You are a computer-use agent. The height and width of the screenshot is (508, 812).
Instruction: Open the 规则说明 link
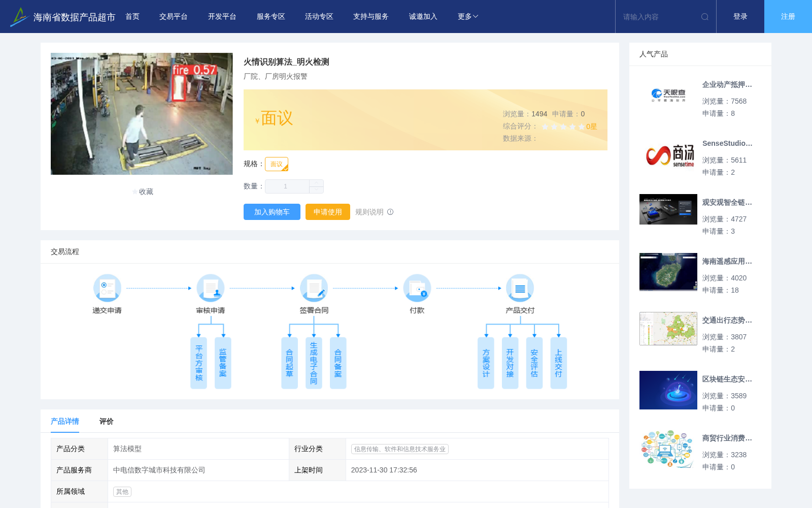point(369,212)
